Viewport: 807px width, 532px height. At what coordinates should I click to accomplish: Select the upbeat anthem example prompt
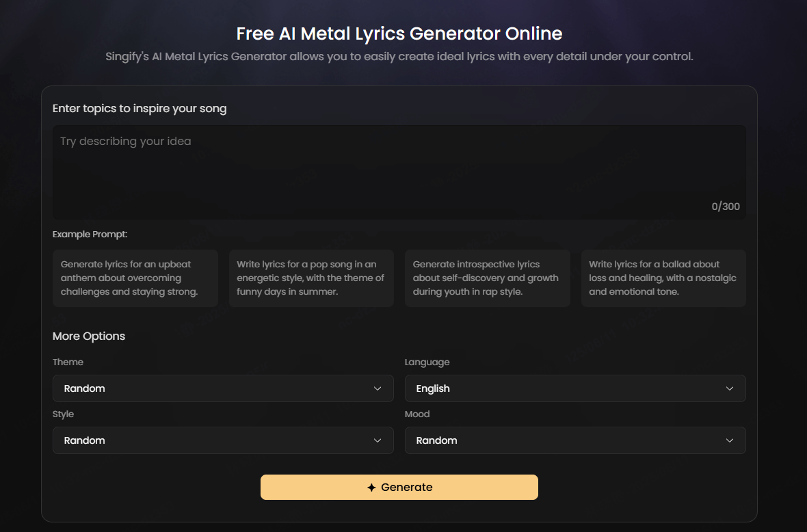[135, 278]
